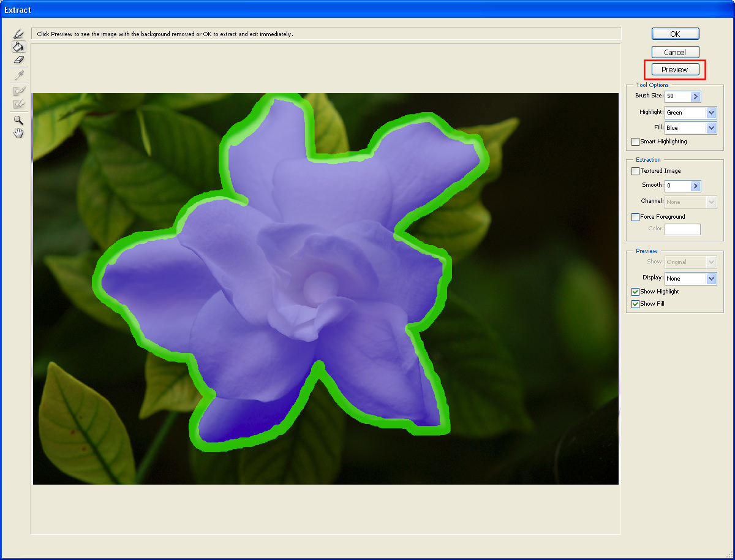Select the Edge Highlighter tool
The width and height of the screenshot is (735, 560).
pyautogui.click(x=18, y=33)
